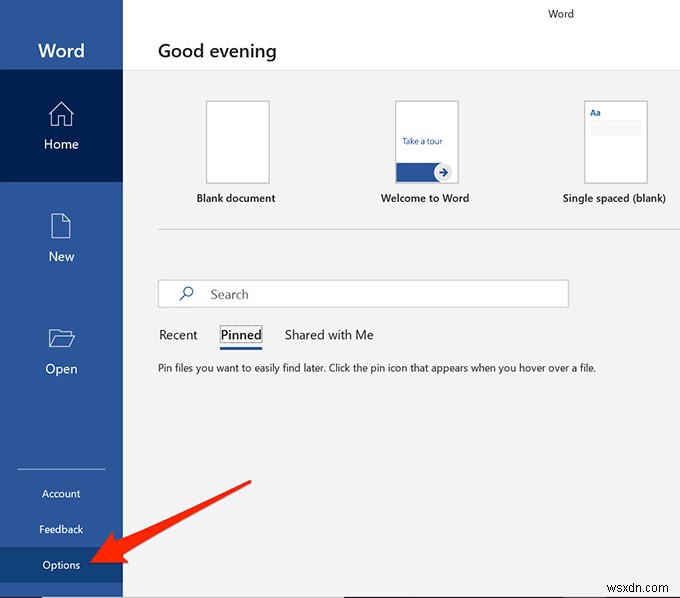
Task: Switch to the Shared with Me tab
Action: (329, 335)
